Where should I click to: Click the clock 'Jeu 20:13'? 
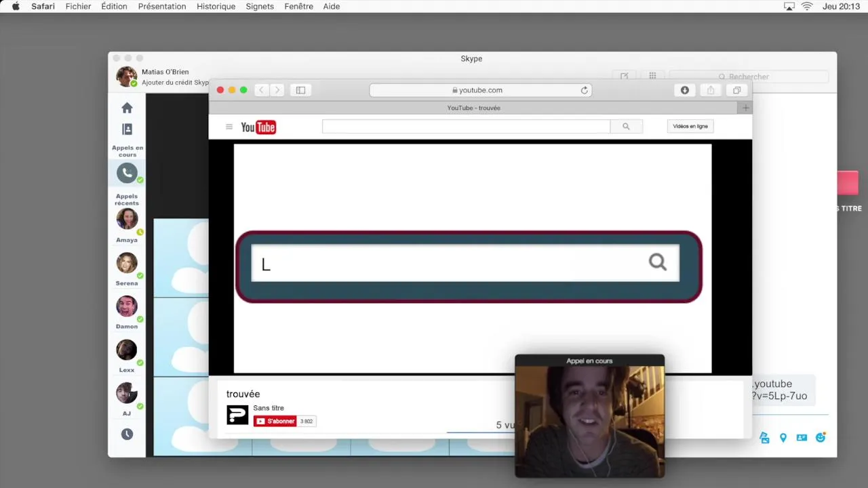841,6
